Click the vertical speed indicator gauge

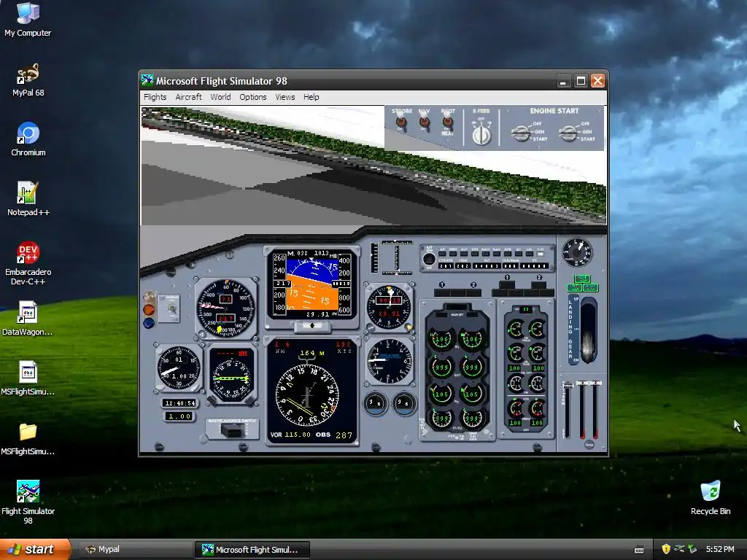[390, 362]
